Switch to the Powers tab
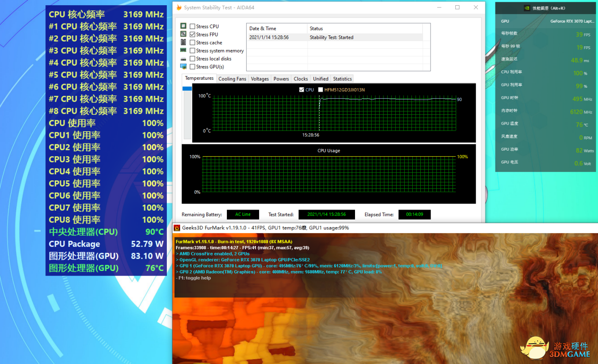 [281, 79]
